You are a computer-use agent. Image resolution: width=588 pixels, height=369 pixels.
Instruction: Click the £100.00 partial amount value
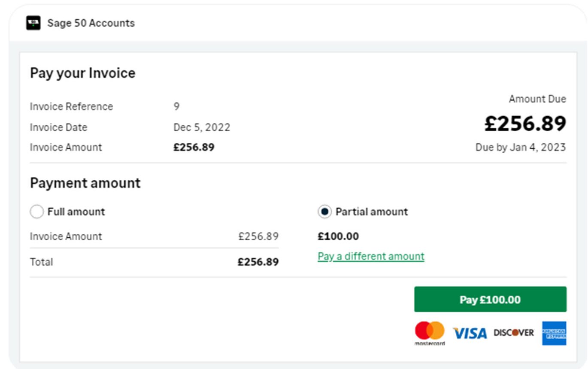[338, 236]
